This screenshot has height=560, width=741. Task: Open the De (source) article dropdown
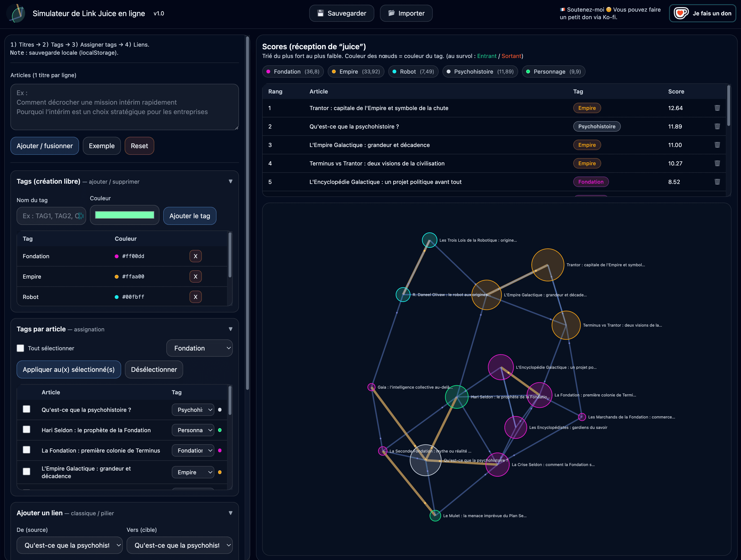[69, 545]
